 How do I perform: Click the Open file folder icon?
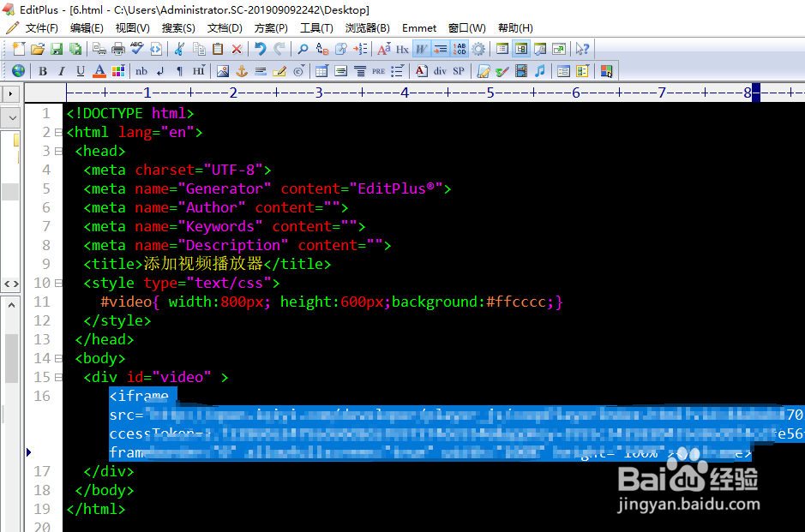(38, 49)
